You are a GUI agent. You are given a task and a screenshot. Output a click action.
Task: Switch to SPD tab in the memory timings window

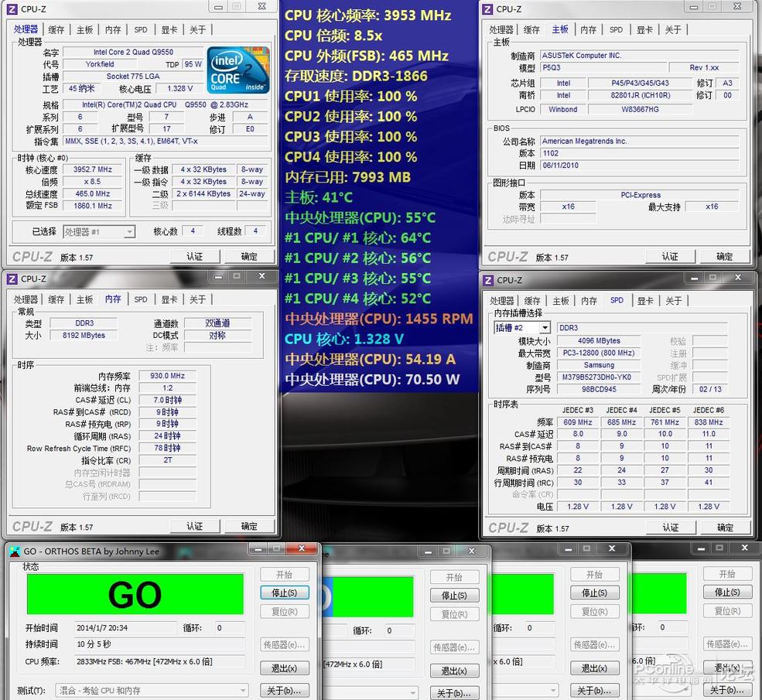pos(141,299)
